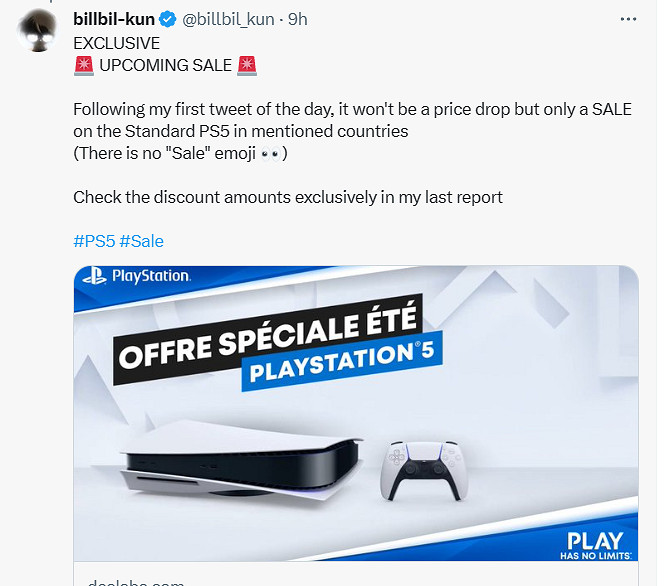
Task: Click the blue verified badge
Action: tap(168, 20)
